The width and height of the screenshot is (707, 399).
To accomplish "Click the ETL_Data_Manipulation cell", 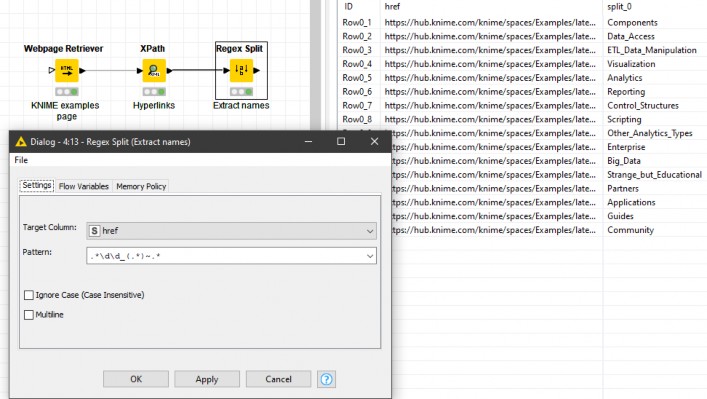I will pos(652,50).
